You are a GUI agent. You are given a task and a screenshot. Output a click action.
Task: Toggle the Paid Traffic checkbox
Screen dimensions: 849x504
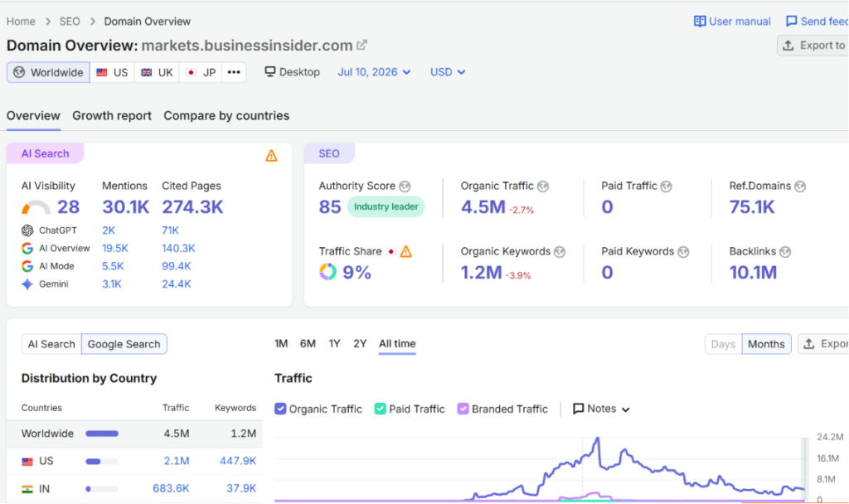point(380,409)
